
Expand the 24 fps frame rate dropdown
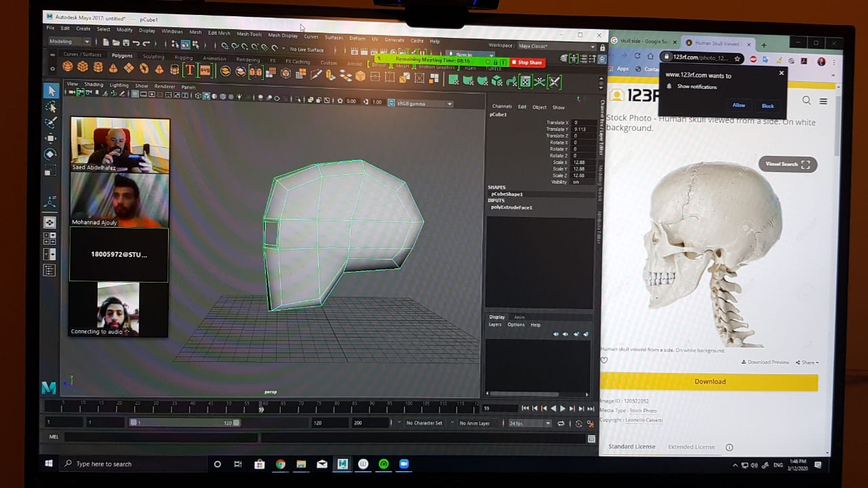pyautogui.click(x=530, y=424)
